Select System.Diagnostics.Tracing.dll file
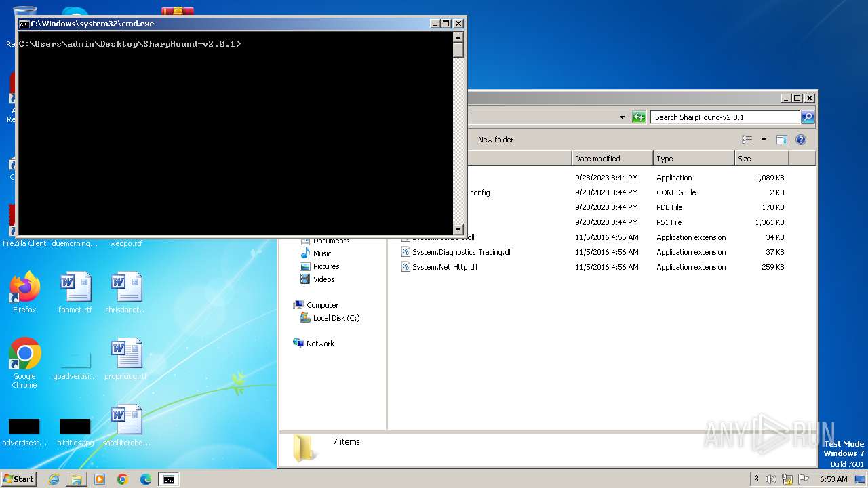This screenshot has height=488, width=868. 462,252
